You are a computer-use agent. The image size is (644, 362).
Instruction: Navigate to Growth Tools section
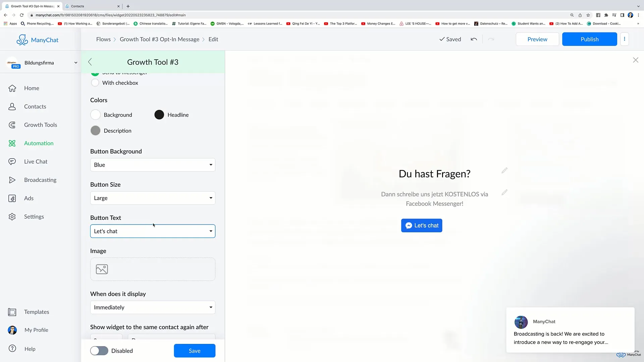tap(41, 125)
